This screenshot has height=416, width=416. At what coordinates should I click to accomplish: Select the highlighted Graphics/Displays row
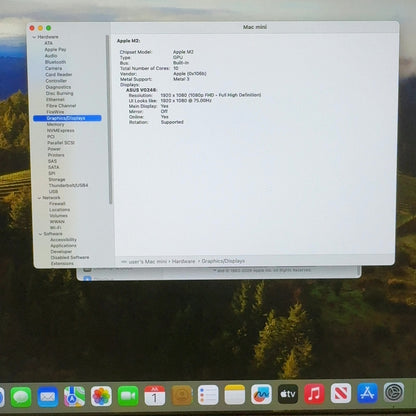(x=67, y=118)
